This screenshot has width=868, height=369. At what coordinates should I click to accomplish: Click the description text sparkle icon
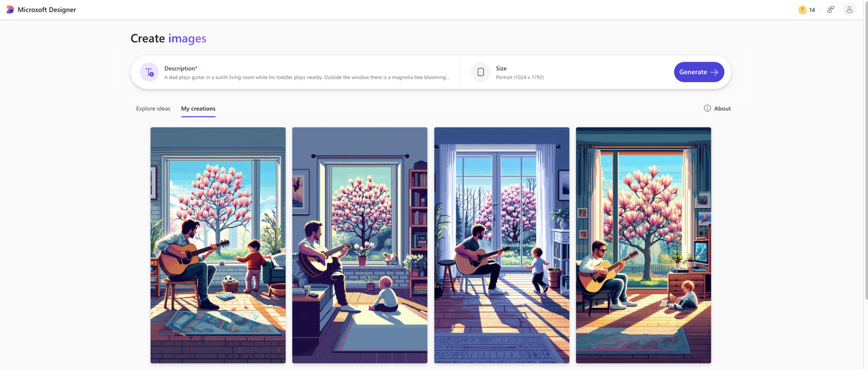[x=149, y=72]
